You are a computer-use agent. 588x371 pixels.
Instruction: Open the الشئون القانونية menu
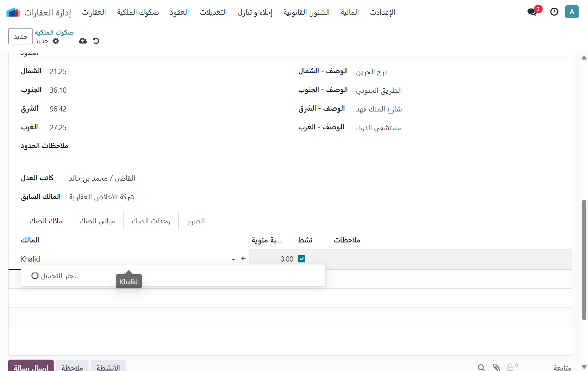pyautogui.click(x=306, y=12)
